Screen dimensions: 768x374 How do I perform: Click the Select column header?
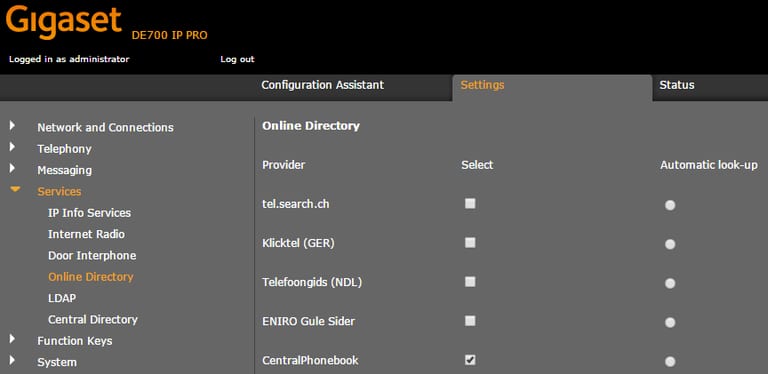tap(477, 165)
